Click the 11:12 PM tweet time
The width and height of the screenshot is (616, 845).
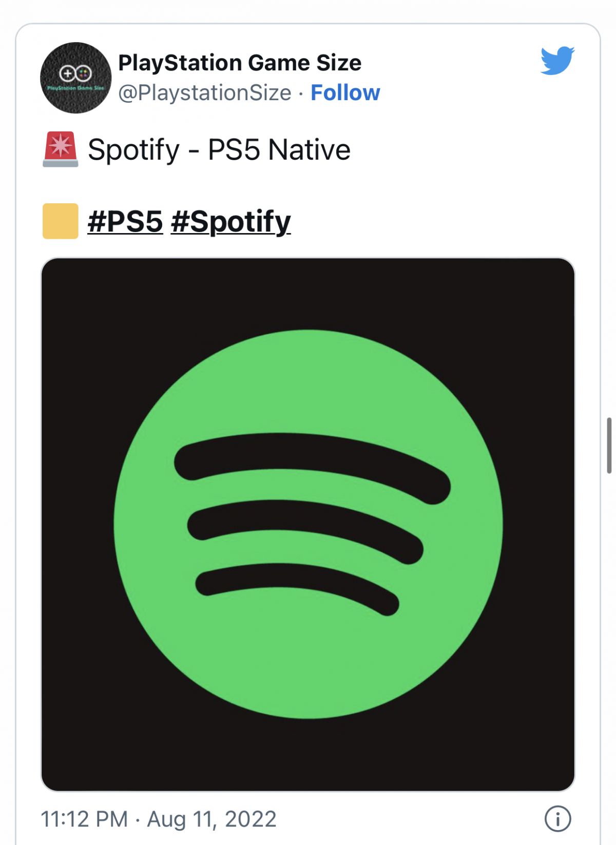(84, 819)
